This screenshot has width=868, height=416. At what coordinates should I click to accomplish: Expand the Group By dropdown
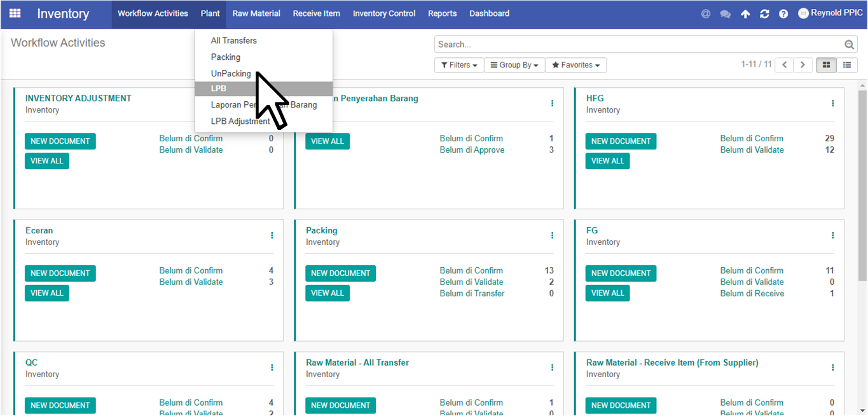tap(514, 65)
